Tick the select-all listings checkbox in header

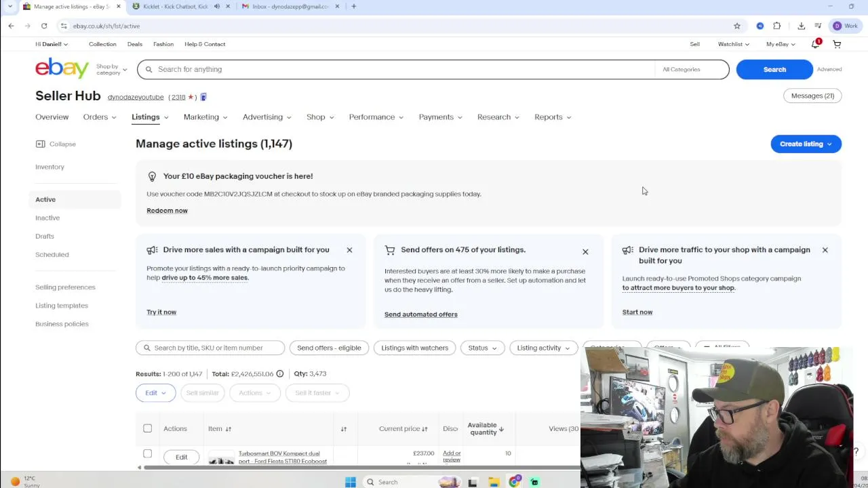(x=147, y=428)
